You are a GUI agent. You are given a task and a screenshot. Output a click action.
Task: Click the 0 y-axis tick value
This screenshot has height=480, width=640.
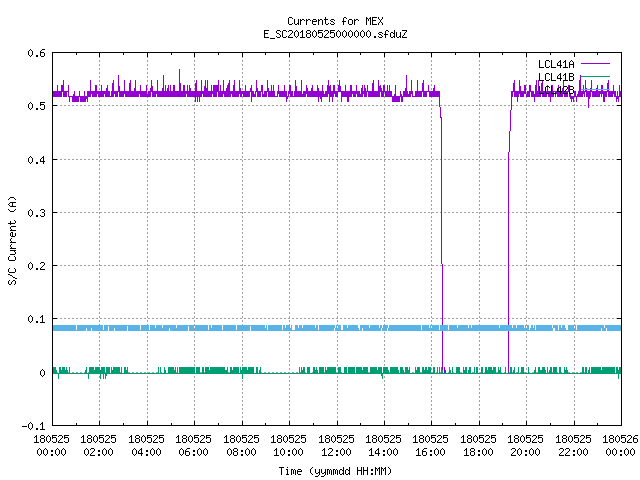pos(42,373)
